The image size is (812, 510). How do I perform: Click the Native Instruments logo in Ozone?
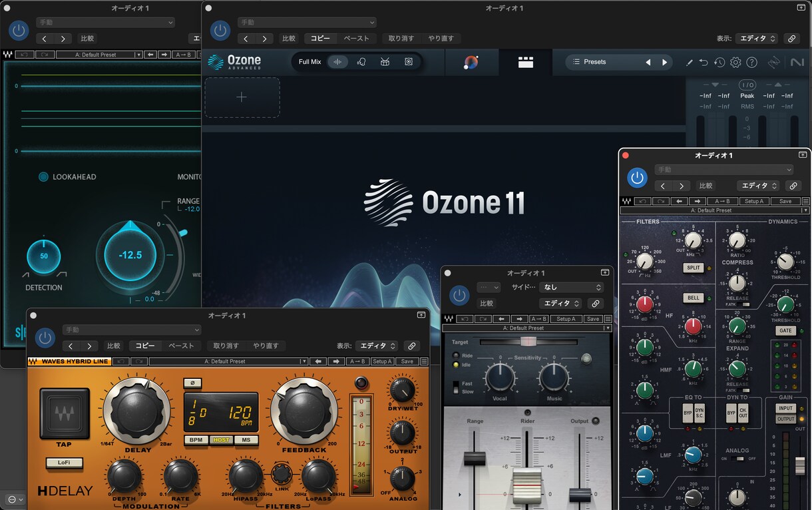[797, 63]
